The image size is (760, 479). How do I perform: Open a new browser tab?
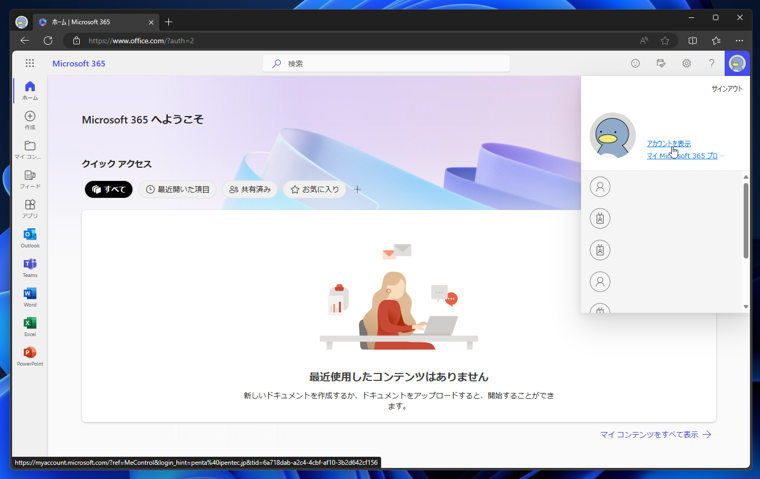[x=168, y=22]
